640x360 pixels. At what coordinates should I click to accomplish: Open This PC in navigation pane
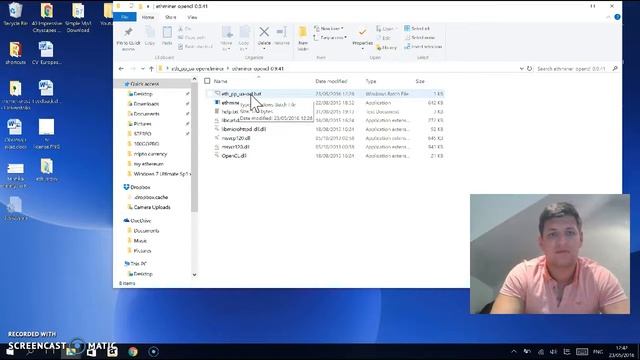point(138,264)
